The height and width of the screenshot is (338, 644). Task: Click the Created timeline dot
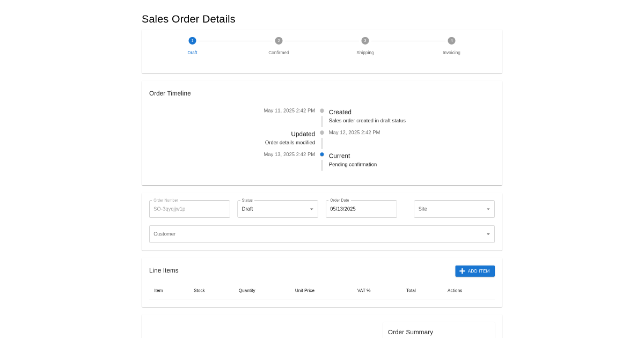pyautogui.click(x=322, y=111)
